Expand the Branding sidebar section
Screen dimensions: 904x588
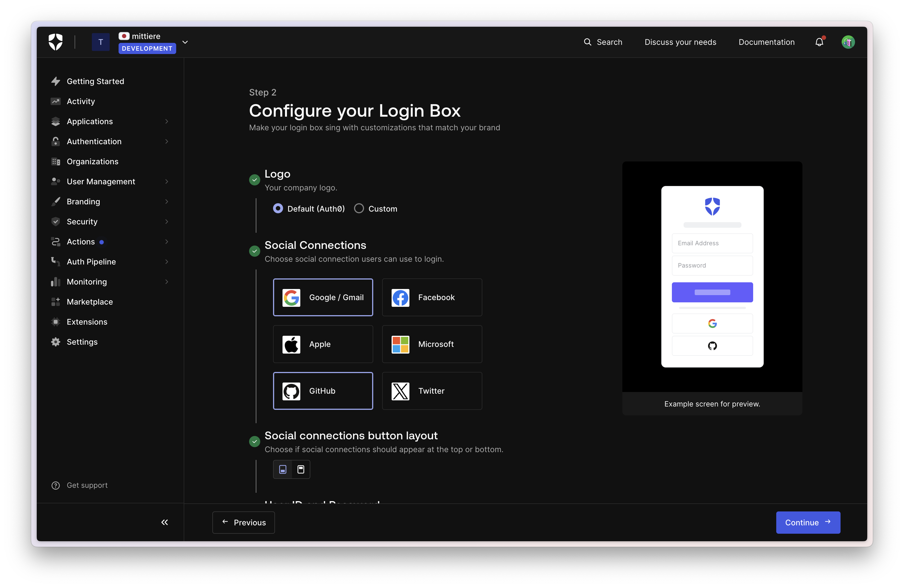click(83, 202)
